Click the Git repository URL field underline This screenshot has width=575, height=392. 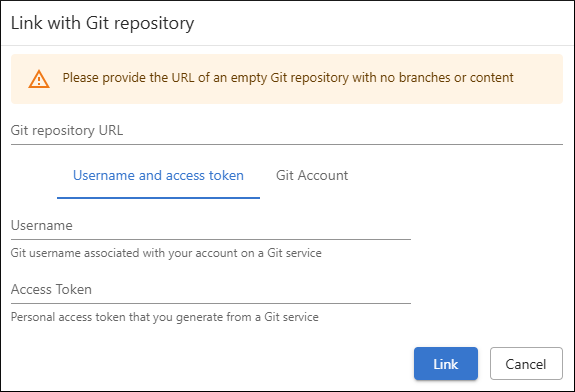[287, 144]
